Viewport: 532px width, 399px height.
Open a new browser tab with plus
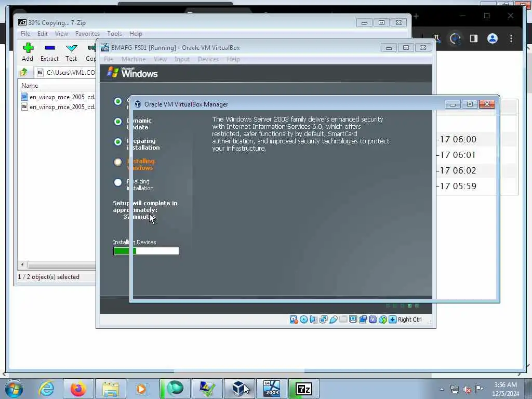pos(416,16)
